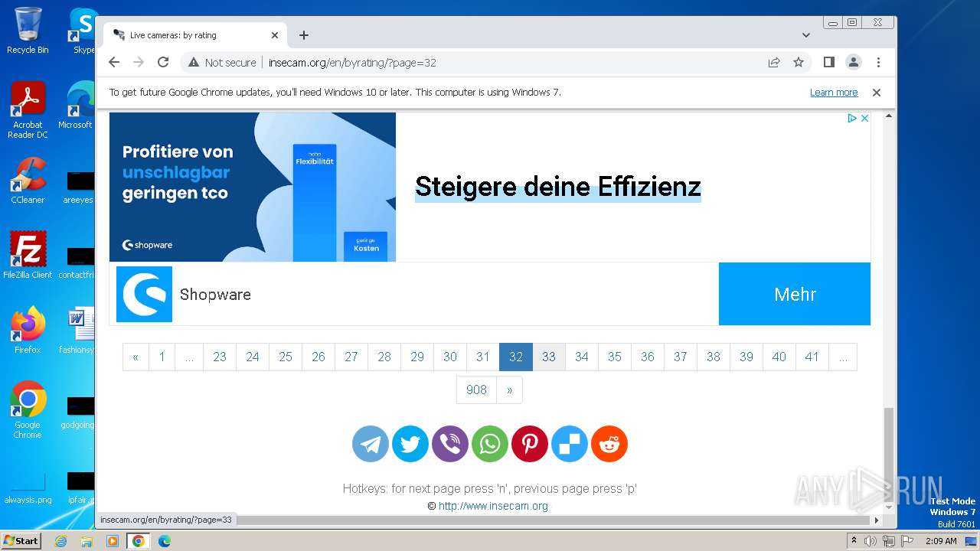This screenshot has width=980, height=551.
Task: Go to page 41
Action: 812,357
